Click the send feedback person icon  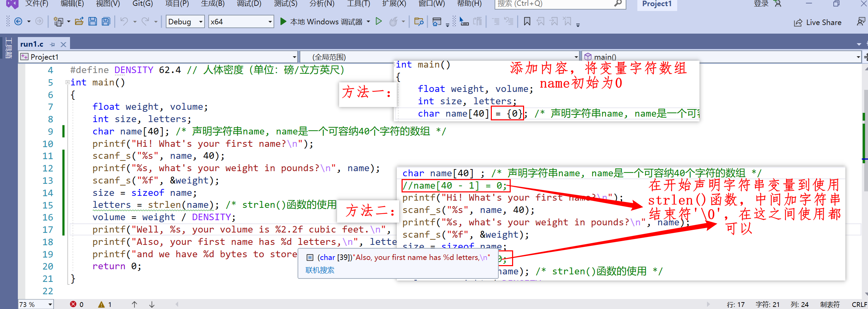[x=861, y=22]
